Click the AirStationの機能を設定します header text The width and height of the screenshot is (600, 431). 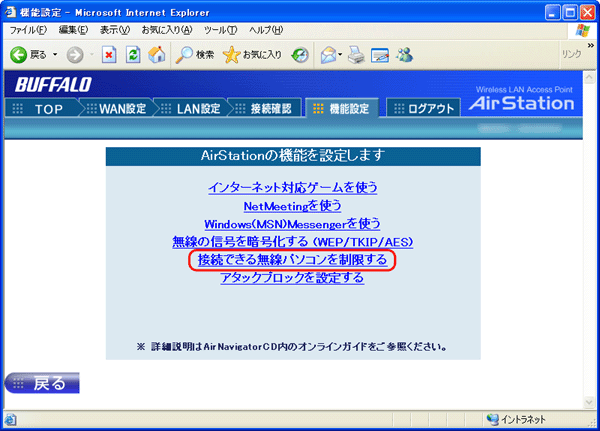click(x=293, y=156)
